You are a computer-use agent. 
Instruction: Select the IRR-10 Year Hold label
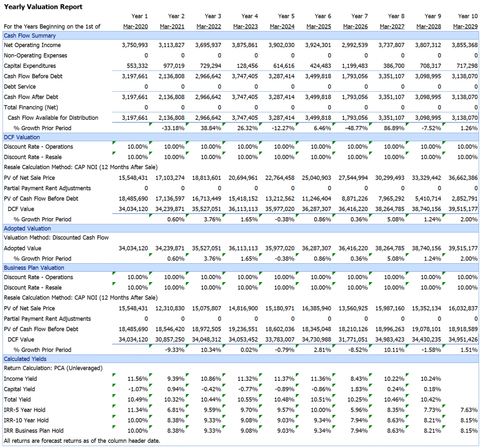[x=26, y=421]
